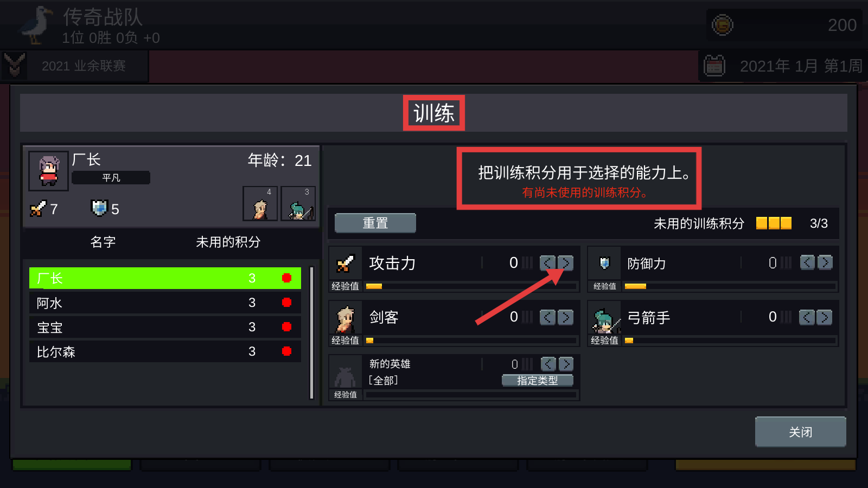Decrease 防御力 with the left arrow
Image resolution: width=868 pixels, height=488 pixels.
pyautogui.click(x=807, y=263)
